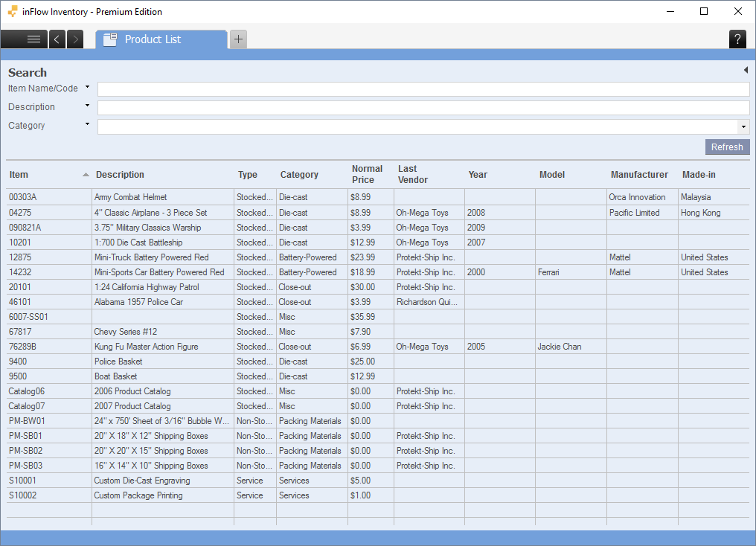756x546 pixels.
Task: Select item 090821A
Action: [x=25, y=228]
